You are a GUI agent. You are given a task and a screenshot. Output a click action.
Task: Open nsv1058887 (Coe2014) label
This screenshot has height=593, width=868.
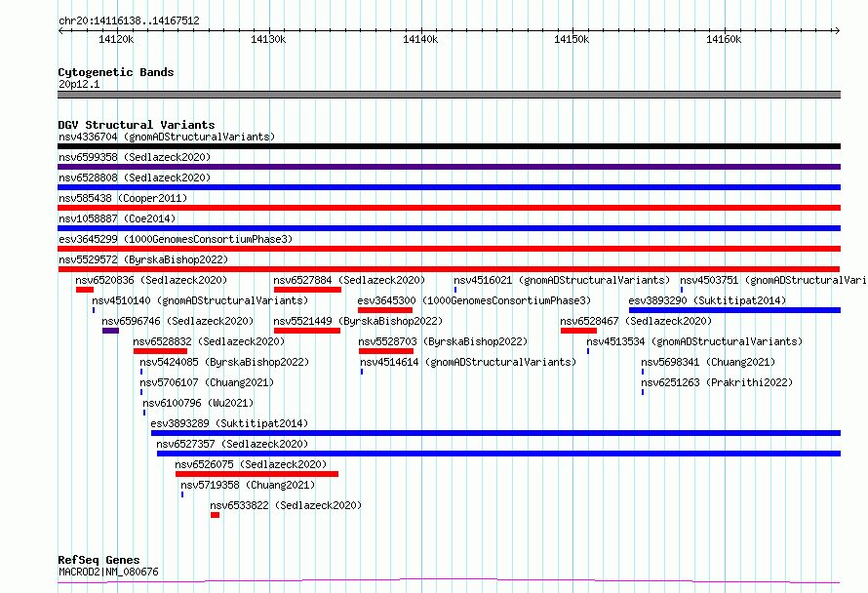point(117,218)
